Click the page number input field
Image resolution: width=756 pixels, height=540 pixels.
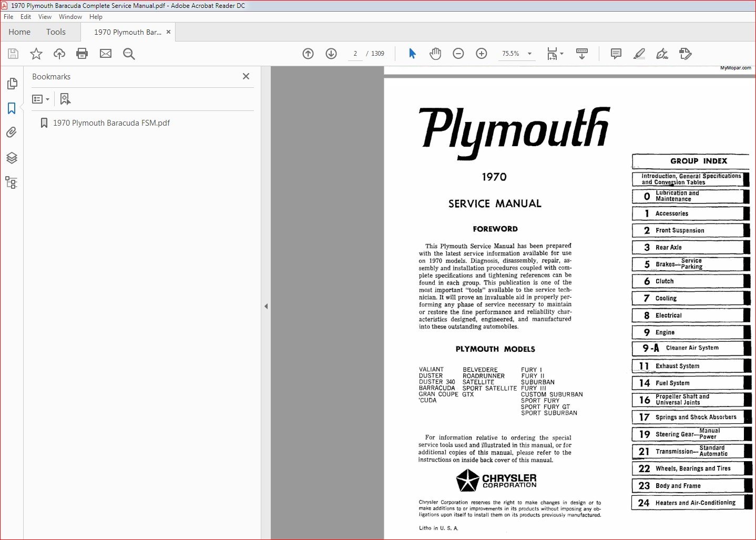pyautogui.click(x=355, y=54)
